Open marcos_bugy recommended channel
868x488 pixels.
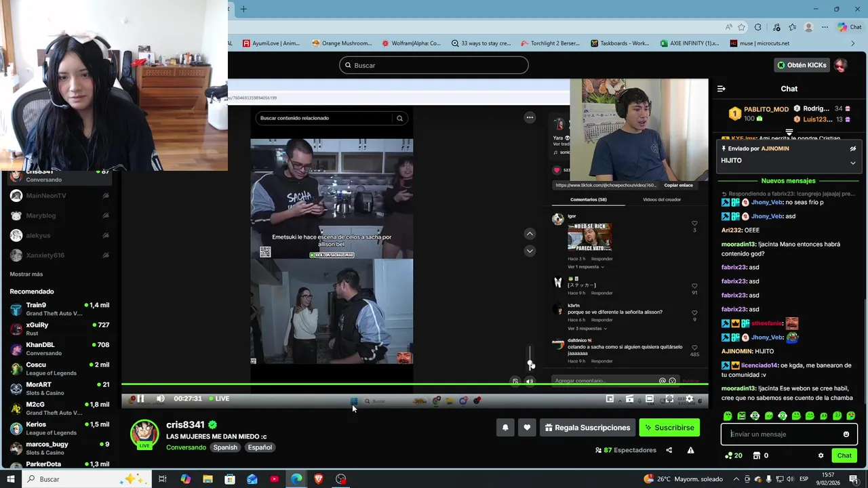(60, 448)
